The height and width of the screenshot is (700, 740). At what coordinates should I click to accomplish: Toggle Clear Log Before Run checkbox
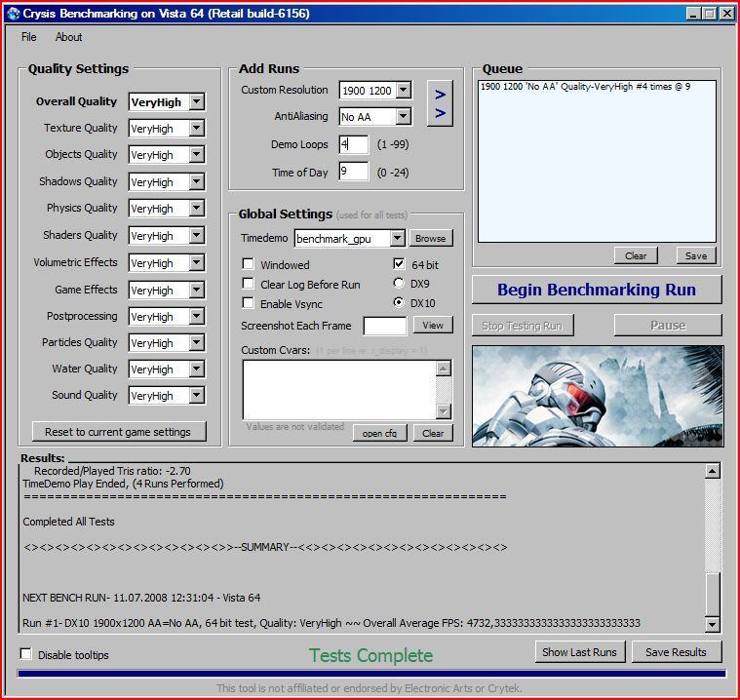coord(248,283)
